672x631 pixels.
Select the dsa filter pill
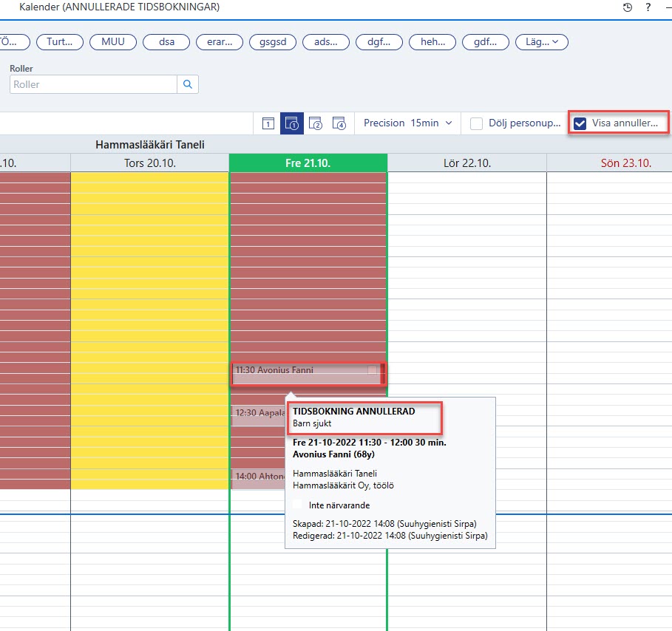click(x=166, y=42)
